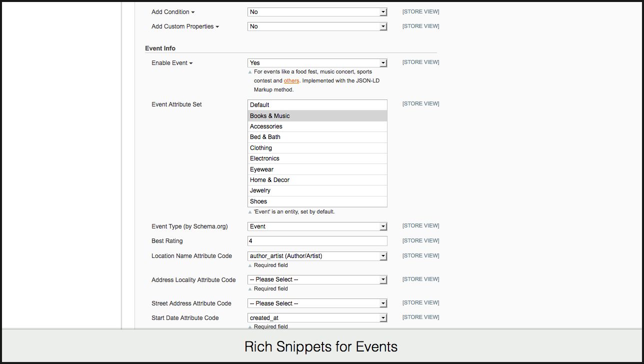Viewport: 644px width, 364px height.
Task: Select Home & Decor attribute set
Action: coord(317,180)
